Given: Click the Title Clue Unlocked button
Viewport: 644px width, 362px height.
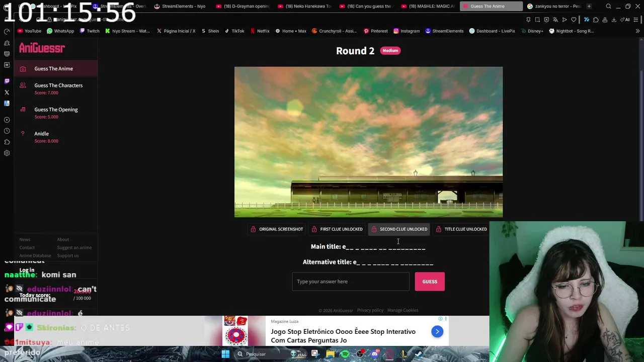Looking at the screenshot, I should click(x=461, y=229).
